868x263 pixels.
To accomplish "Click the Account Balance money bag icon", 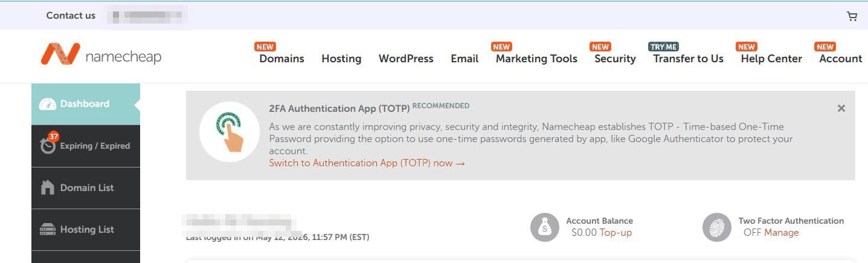I will (x=544, y=227).
